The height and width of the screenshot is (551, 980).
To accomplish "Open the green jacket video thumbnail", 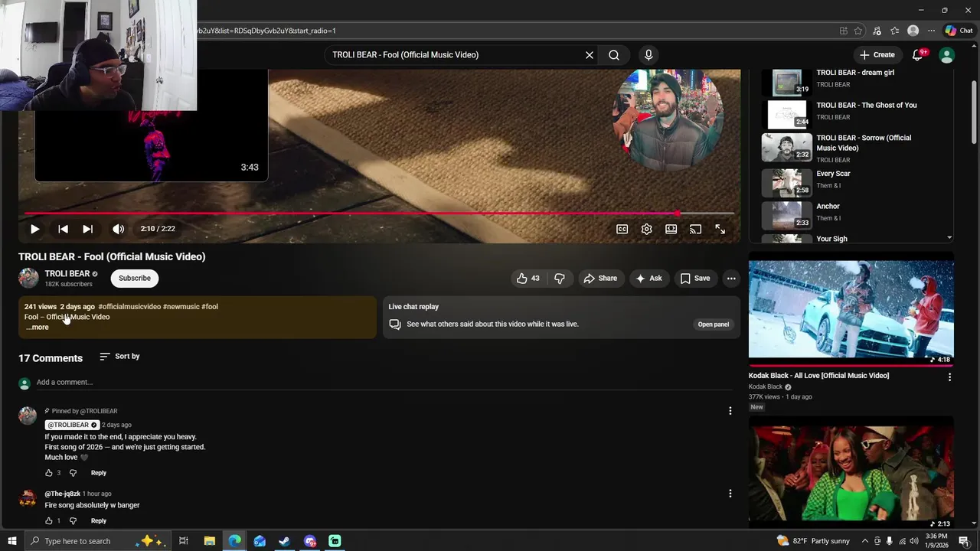I will [x=851, y=472].
